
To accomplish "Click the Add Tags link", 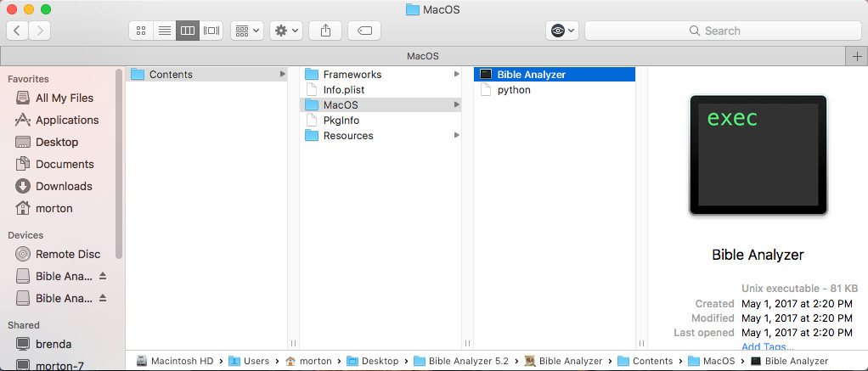I will click(x=767, y=346).
